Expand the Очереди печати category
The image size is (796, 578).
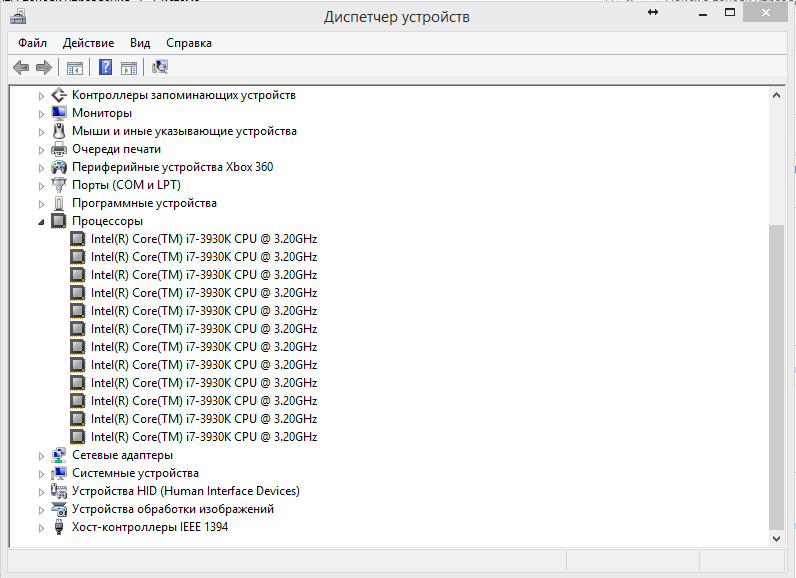(x=42, y=150)
